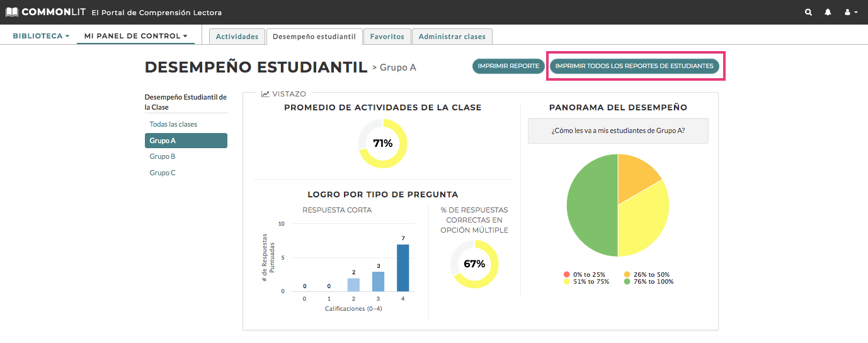Switch to the Favoritos tab
Image resolution: width=868 pixels, height=343 pixels.
[387, 37]
